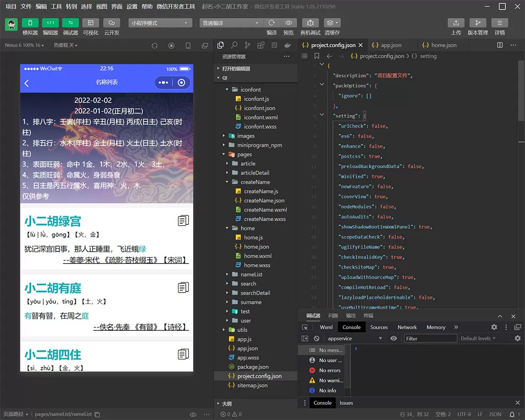The width and height of the screenshot is (525, 420).
Task: Open cloud development icon
Action: tap(112, 23)
